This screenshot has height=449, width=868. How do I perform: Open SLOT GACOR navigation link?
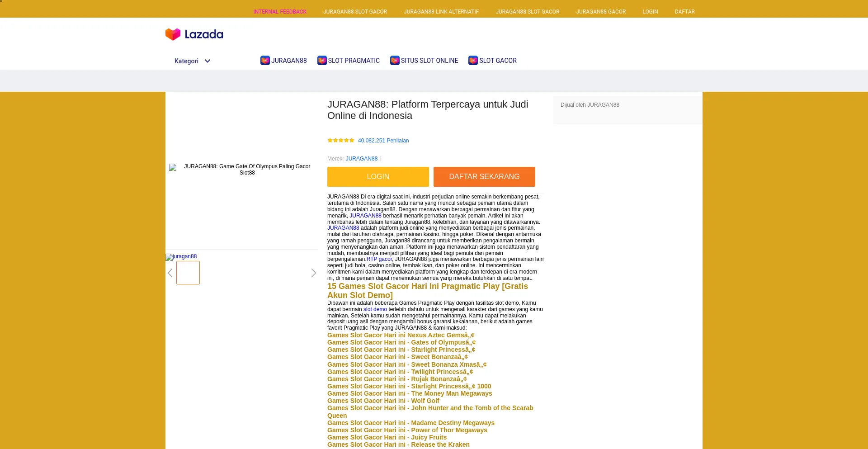tap(498, 61)
